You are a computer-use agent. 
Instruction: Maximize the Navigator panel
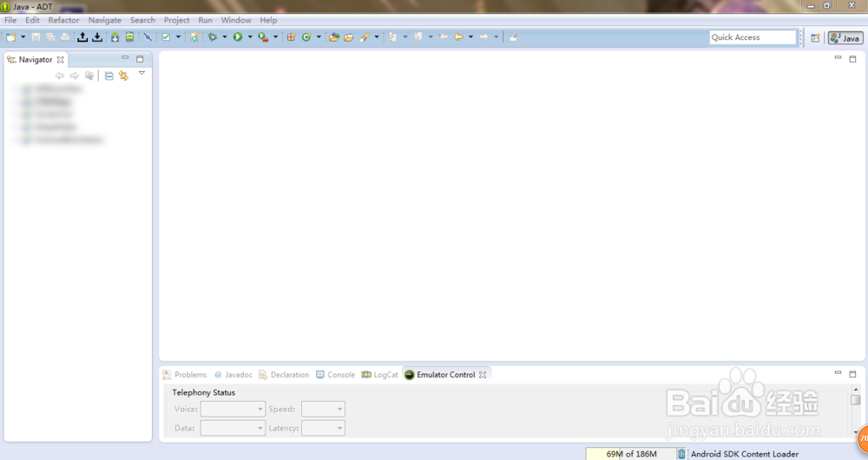pos(140,59)
